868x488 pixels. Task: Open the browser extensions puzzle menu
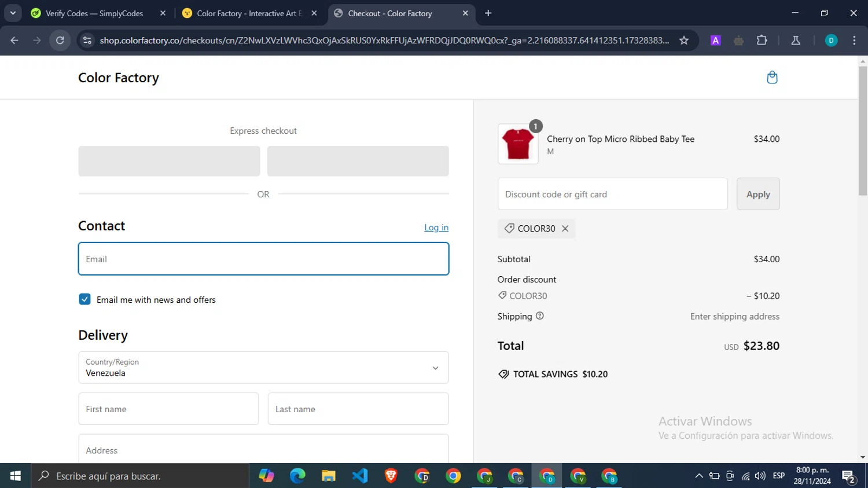coord(762,41)
